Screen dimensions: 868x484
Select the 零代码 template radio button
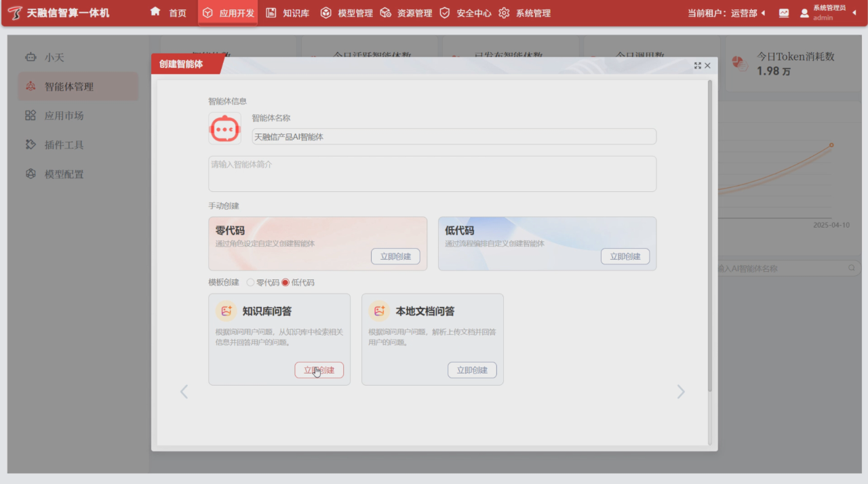(251, 283)
